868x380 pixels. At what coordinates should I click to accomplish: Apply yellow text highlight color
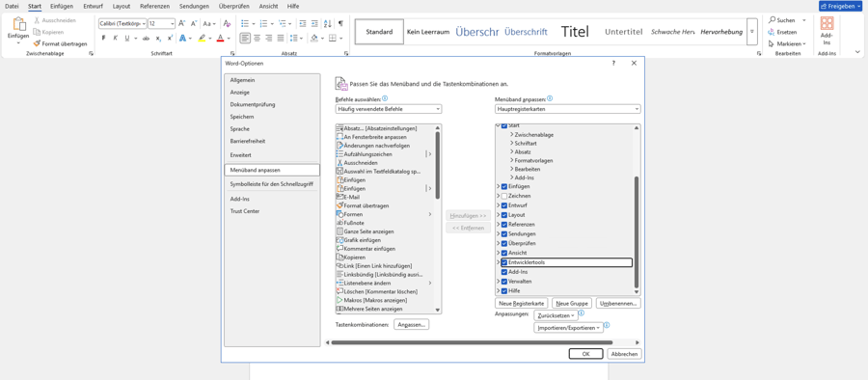click(x=203, y=39)
